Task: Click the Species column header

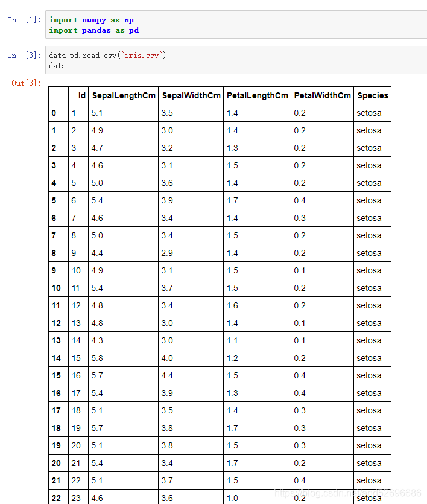Action: [x=373, y=95]
